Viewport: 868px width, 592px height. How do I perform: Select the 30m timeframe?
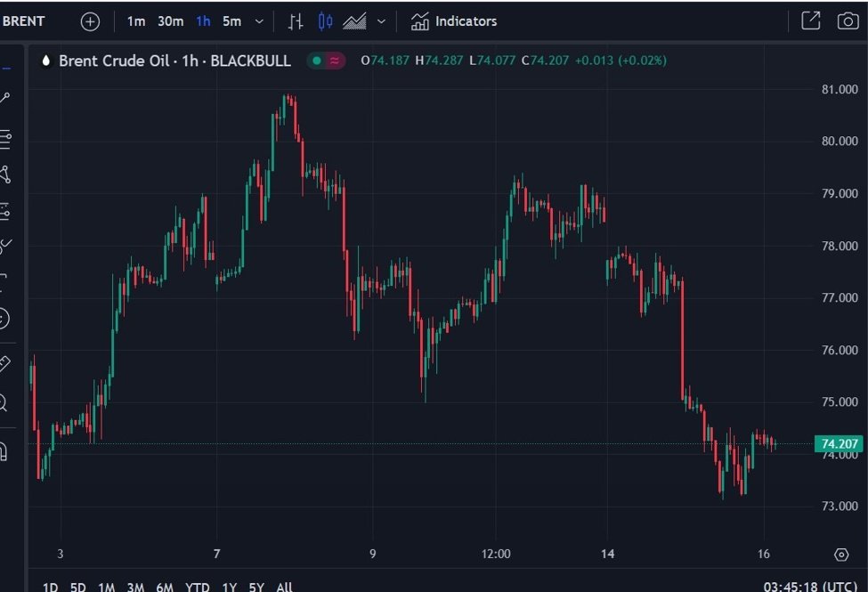(170, 21)
